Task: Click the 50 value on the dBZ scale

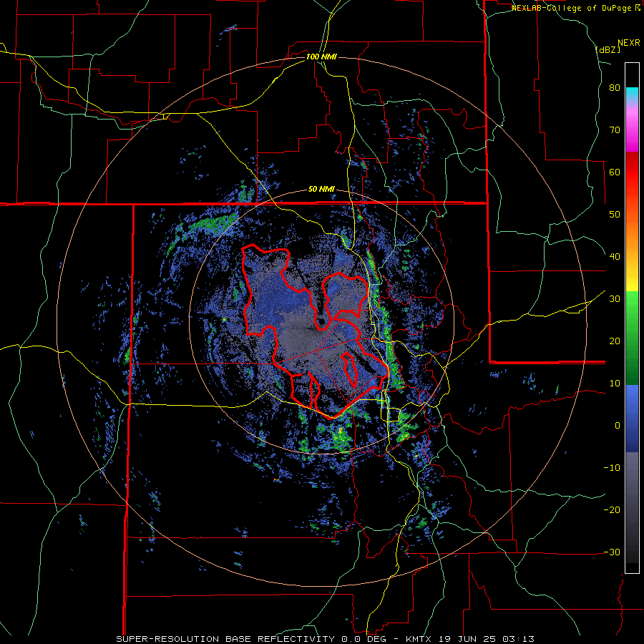Action: point(615,215)
